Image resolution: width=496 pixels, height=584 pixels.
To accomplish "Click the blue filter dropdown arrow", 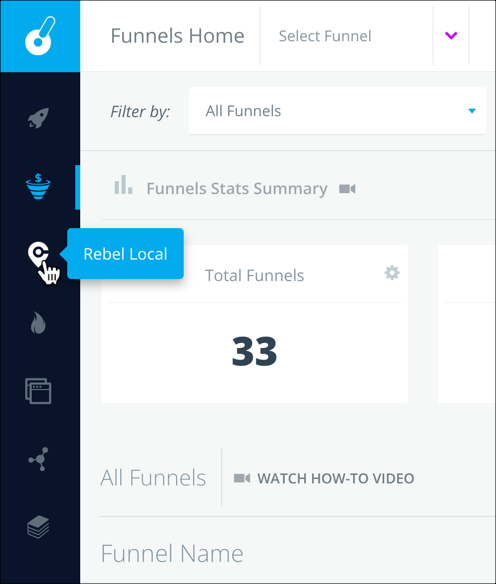I will tap(472, 111).
